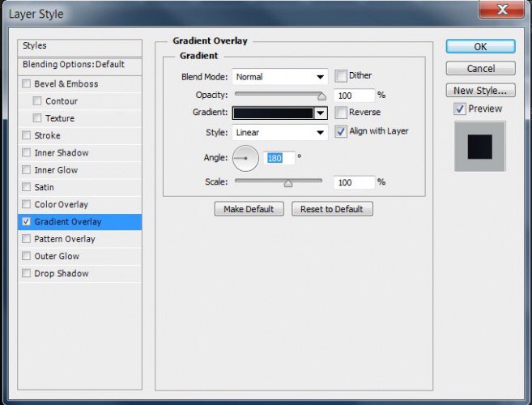Enable the Stroke effect checkbox
The height and width of the screenshot is (405, 532).
26,135
